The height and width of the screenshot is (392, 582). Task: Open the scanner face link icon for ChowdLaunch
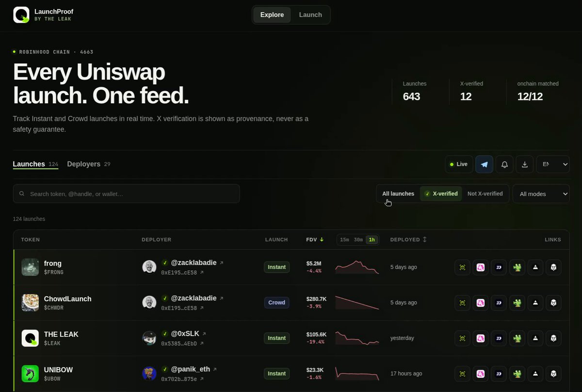tap(462, 303)
